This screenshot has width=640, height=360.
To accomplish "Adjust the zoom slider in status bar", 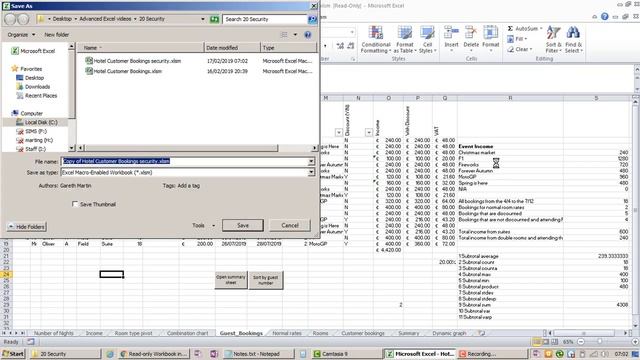I will (600, 342).
